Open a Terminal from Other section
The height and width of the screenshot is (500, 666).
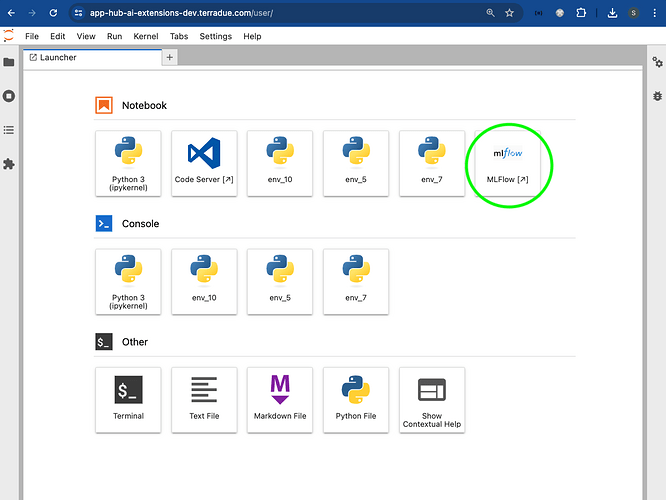[x=128, y=398]
